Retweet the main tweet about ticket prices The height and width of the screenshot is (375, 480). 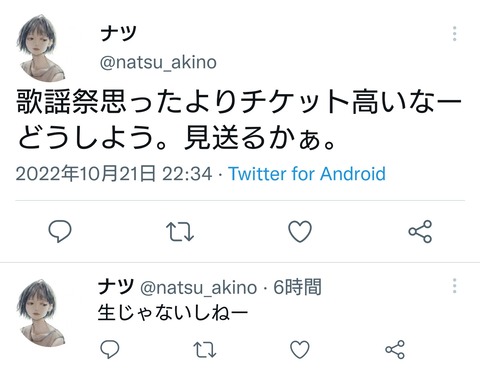pyautogui.click(x=180, y=232)
